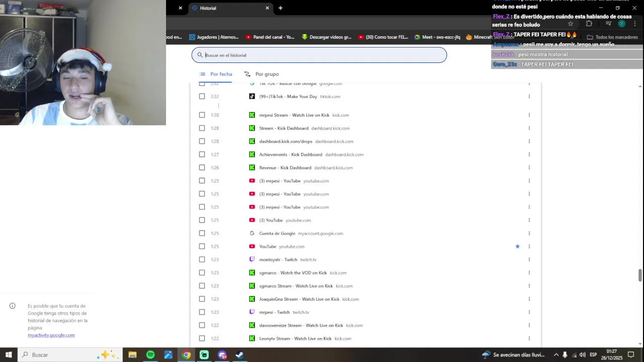Open more options for Achievements - Kick Dashboard
This screenshot has height=362, width=644.
(529, 154)
